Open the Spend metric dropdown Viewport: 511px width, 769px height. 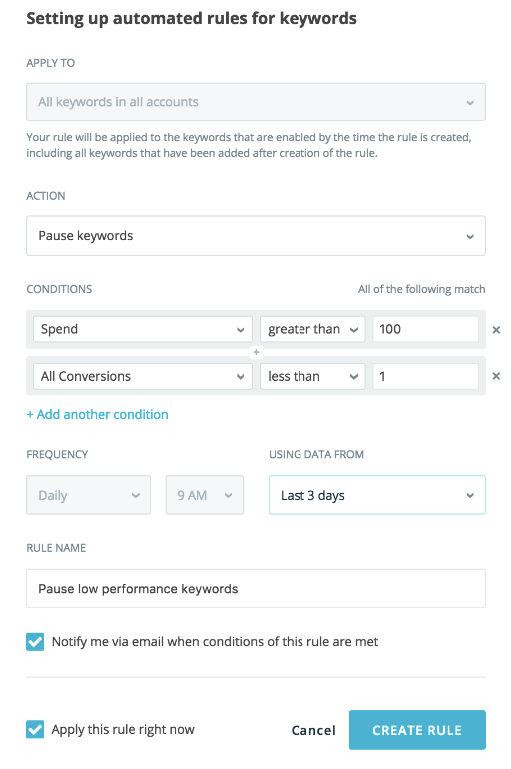(x=143, y=329)
